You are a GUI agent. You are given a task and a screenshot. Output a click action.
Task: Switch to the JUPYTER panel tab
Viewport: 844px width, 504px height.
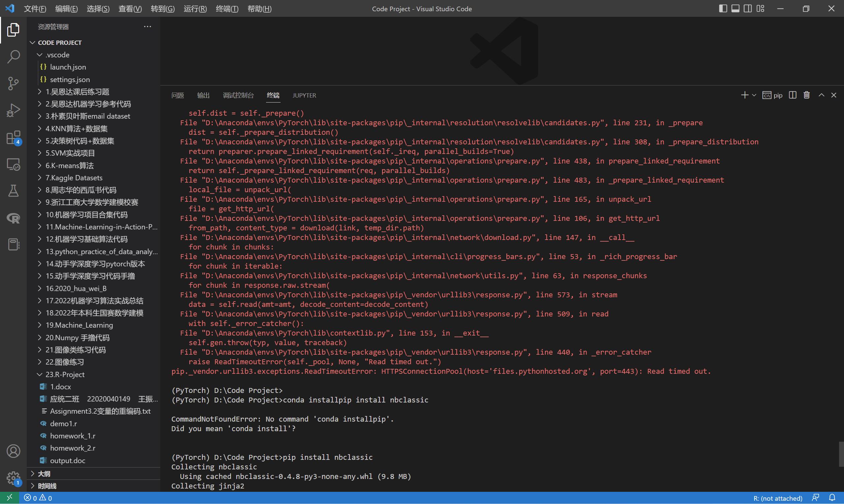pyautogui.click(x=304, y=96)
